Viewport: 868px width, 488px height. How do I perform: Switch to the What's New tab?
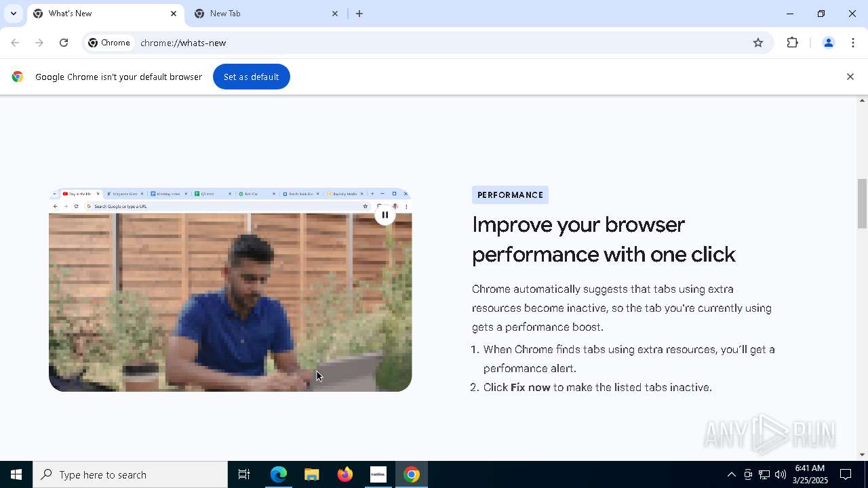(x=105, y=14)
